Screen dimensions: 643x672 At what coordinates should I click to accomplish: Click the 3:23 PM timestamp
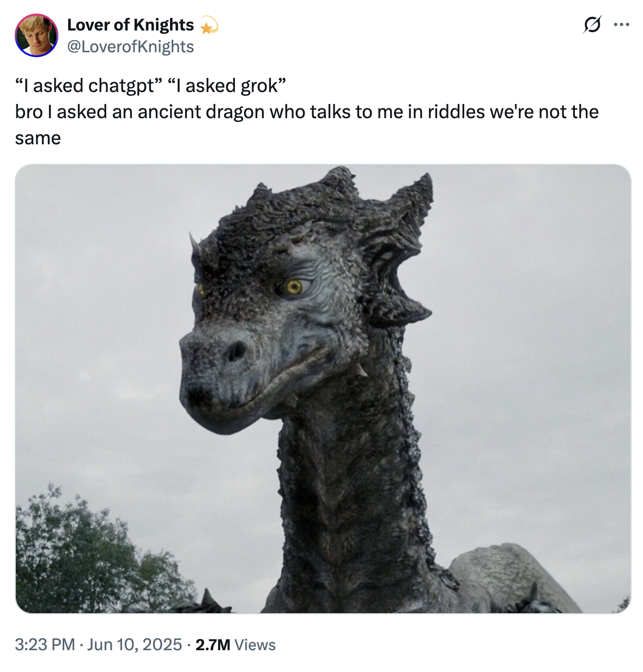tap(45, 645)
